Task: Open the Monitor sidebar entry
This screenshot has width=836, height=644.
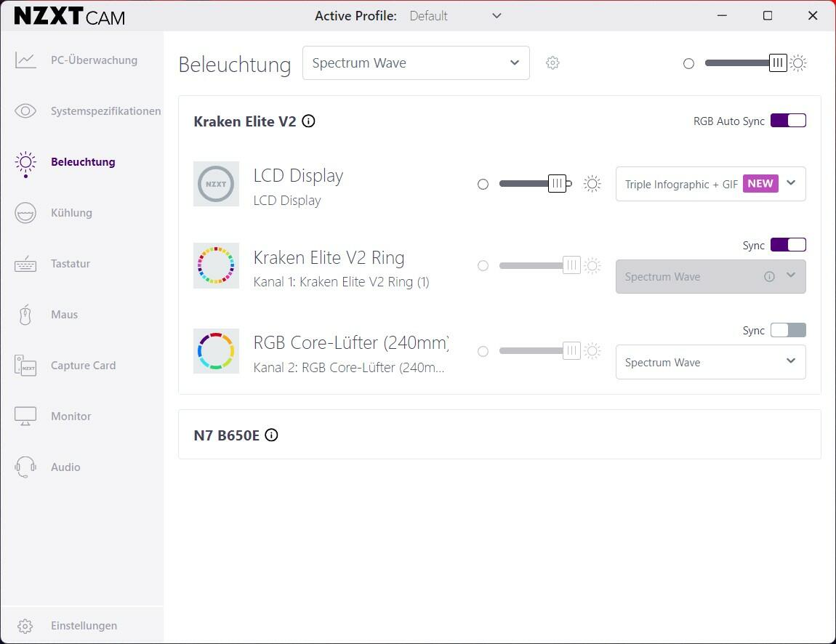Action: click(x=71, y=416)
